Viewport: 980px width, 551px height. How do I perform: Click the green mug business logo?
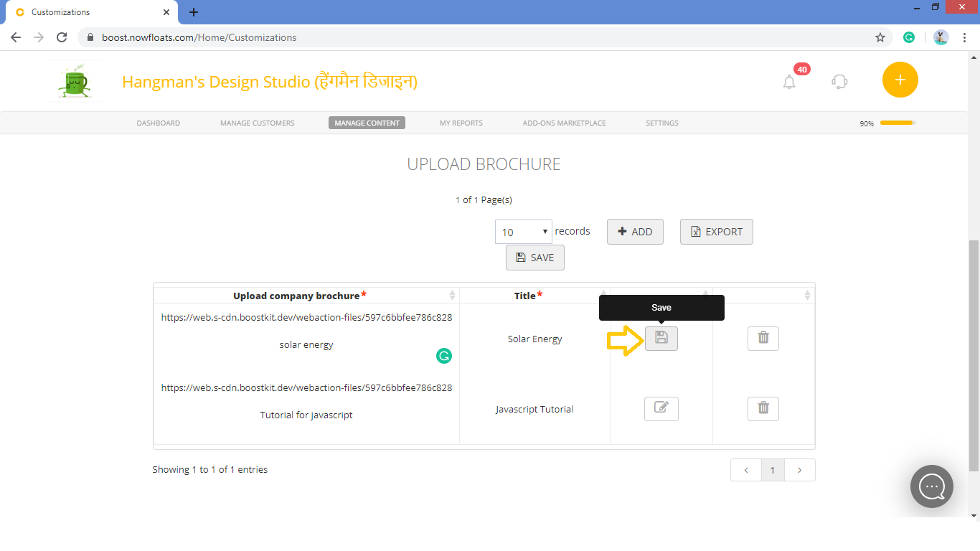coord(74,81)
